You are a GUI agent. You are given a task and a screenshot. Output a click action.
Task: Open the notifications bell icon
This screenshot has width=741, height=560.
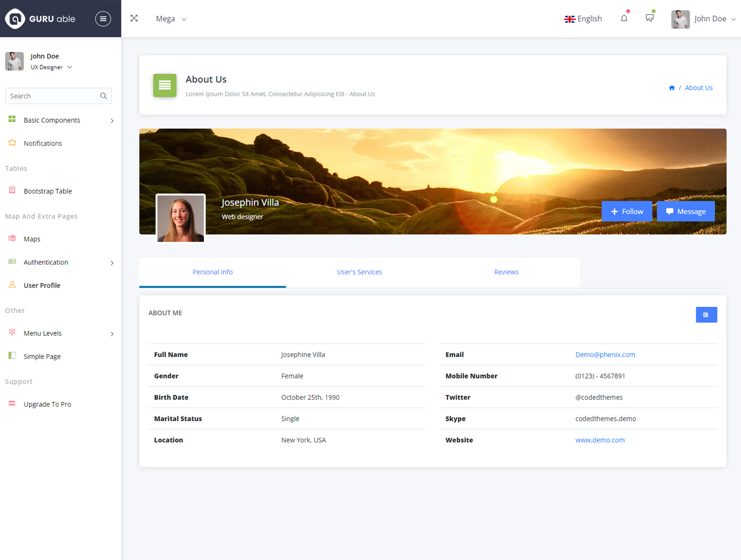click(624, 19)
